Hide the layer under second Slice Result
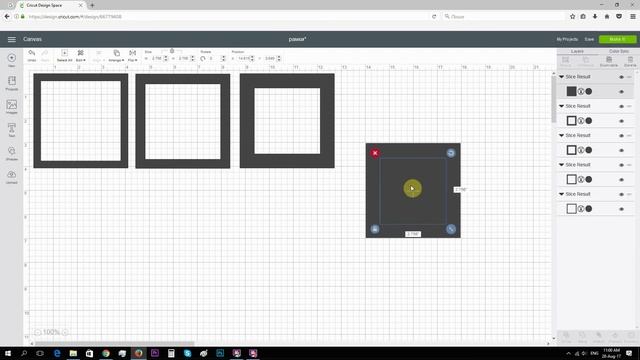This screenshot has height=360, width=640. pyautogui.click(x=621, y=121)
